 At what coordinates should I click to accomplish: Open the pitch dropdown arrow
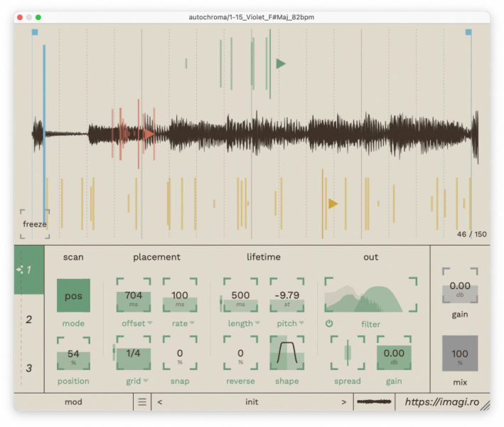[301, 323]
